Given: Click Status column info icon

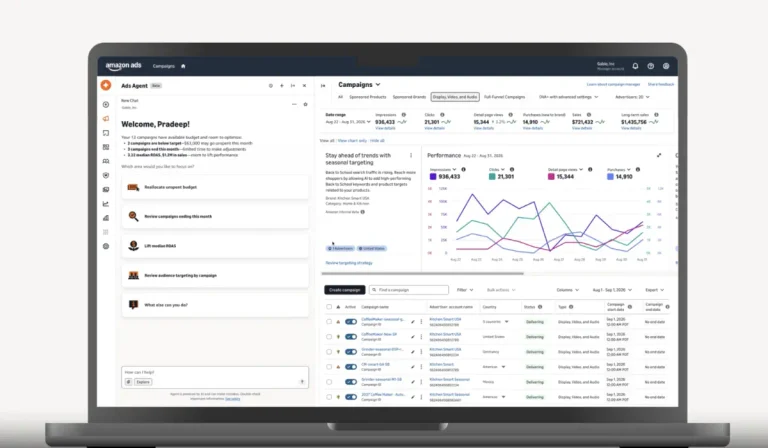Looking at the screenshot, I should coord(540,307).
